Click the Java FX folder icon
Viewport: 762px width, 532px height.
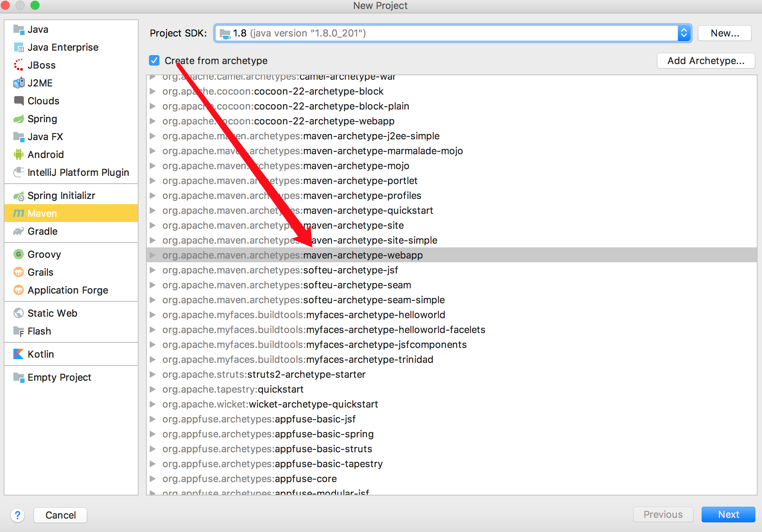click(19, 137)
